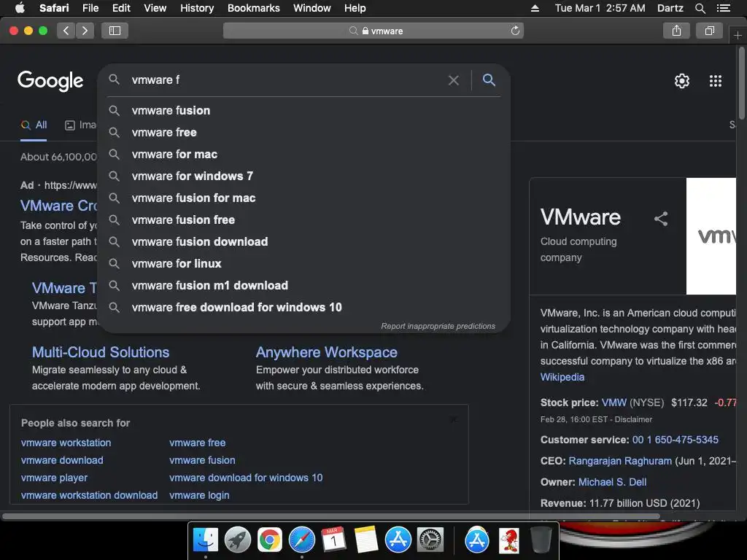
Task: Click the Apple menu logo
Action: [20, 8]
